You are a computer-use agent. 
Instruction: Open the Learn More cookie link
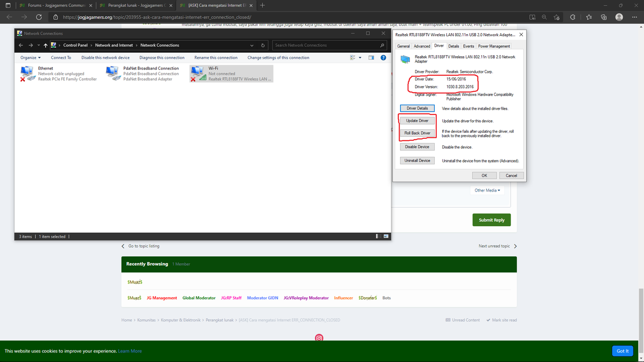(x=130, y=351)
